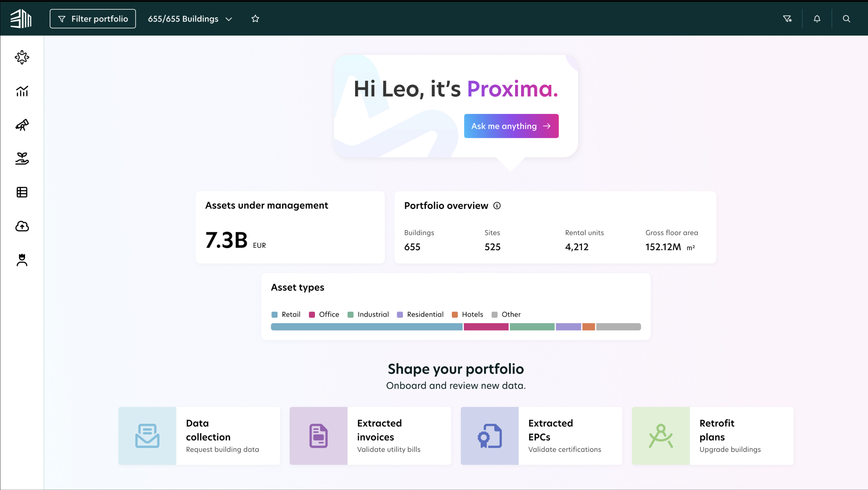Open the Proxima AI star sidebar icon

22,57
